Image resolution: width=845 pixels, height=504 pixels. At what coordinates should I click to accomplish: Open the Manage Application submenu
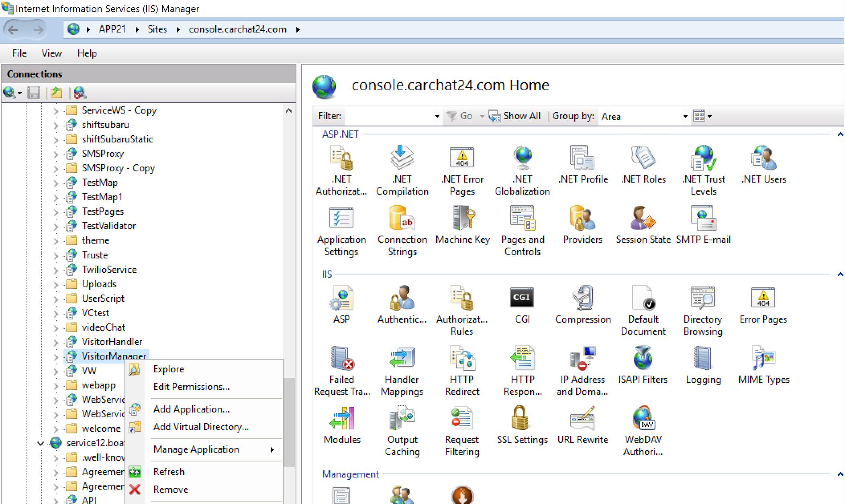click(196, 449)
